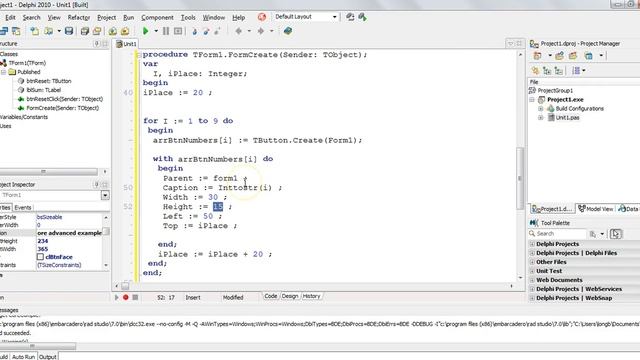Image resolution: width=640 pixels, height=360 pixels.
Task: Open the Run button dropdown arrow
Action: (x=156, y=31)
